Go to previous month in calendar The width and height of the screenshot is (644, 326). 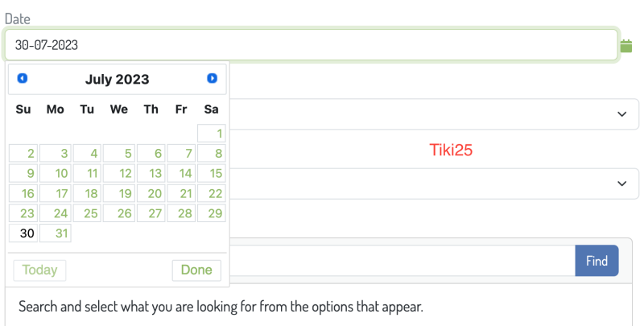(23, 78)
